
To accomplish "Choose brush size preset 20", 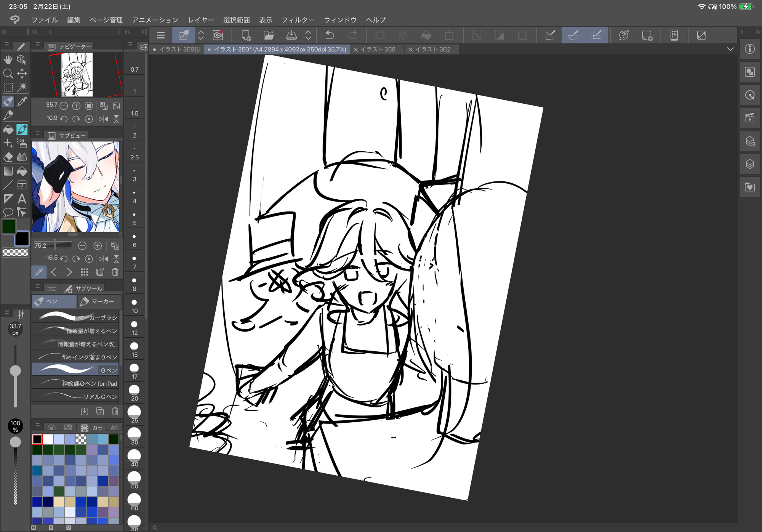I will coord(134,393).
